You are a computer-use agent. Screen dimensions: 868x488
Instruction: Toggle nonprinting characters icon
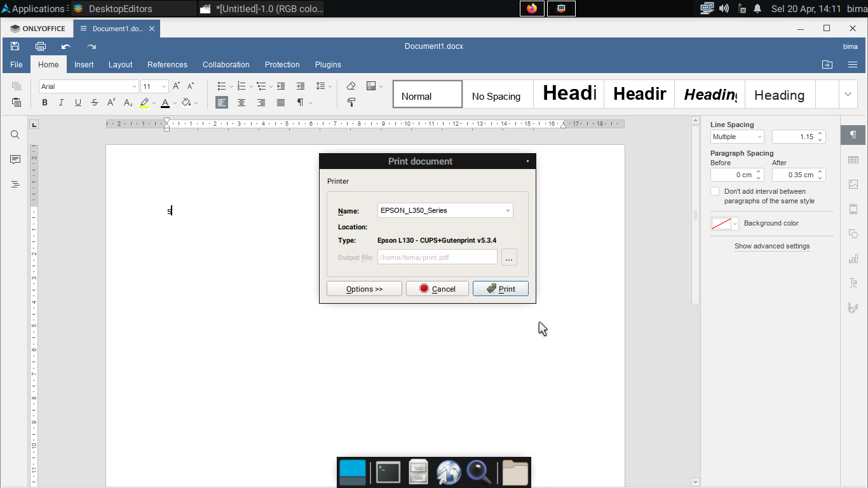pyautogui.click(x=300, y=102)
